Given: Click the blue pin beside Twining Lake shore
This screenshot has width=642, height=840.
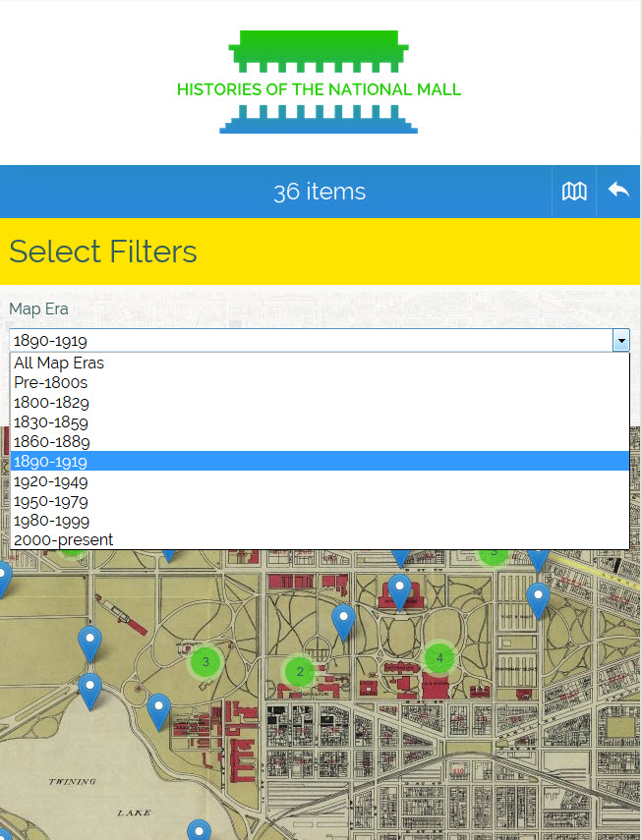Looking at the screenshot, I should (x=158, y=710).
